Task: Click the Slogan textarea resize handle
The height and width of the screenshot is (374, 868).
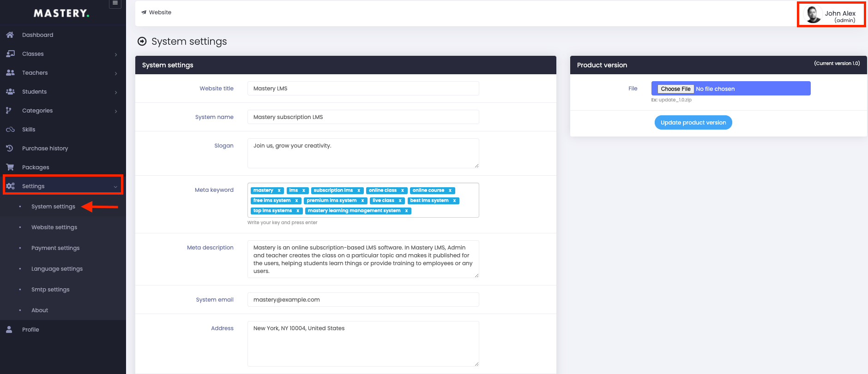Action: [x=476, y=166]
